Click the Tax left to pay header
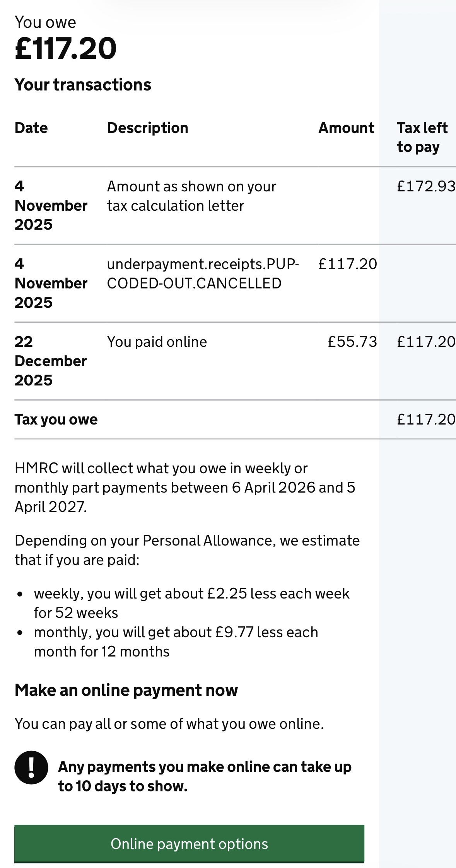 click(422, 137)
